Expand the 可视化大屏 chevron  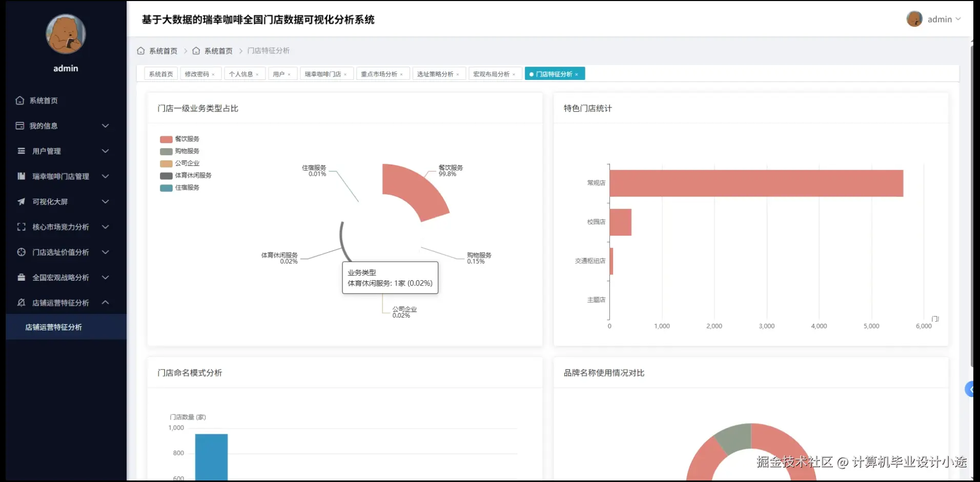pyautogui.click(x=105, y=201)
